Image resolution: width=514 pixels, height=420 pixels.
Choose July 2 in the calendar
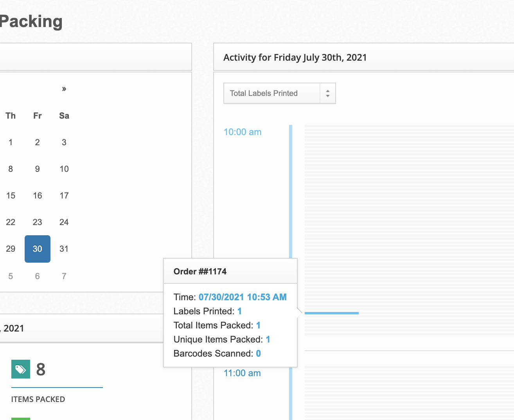pyautogui.click(x=38, y=142)
